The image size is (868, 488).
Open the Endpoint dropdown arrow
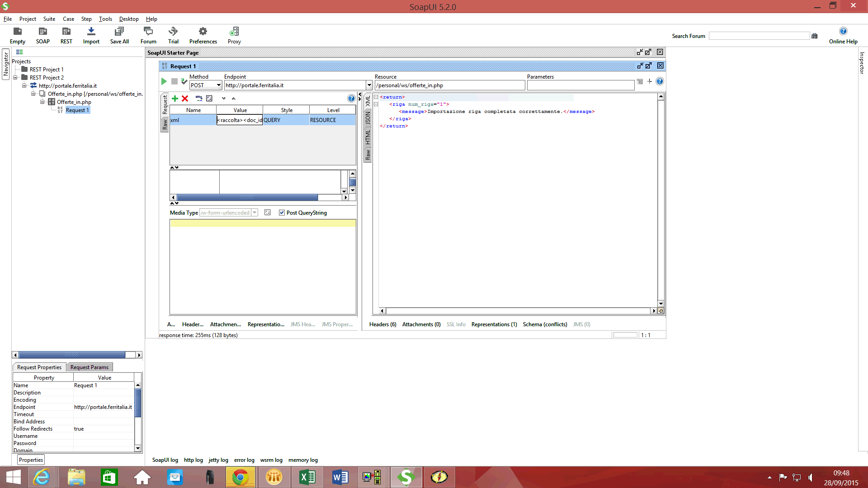click(x=369, y=85)
